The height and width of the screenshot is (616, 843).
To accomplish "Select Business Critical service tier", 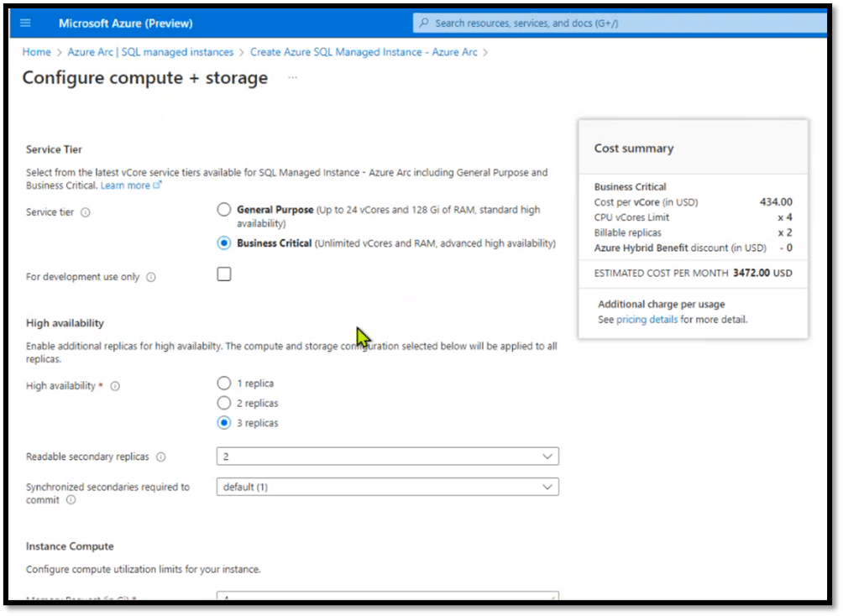I will pyautogui.click(x=224, y=243).
